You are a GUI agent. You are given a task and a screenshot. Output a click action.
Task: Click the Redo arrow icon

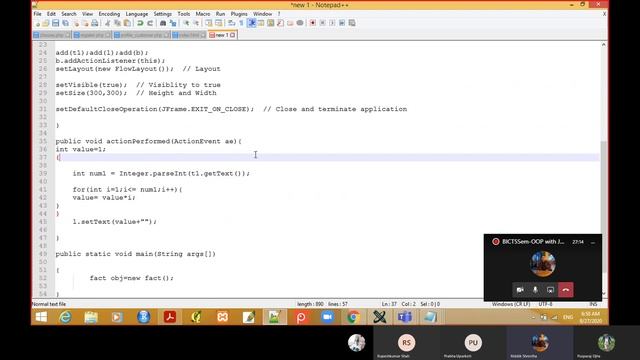pyautogui.click(x=150, y=23)
